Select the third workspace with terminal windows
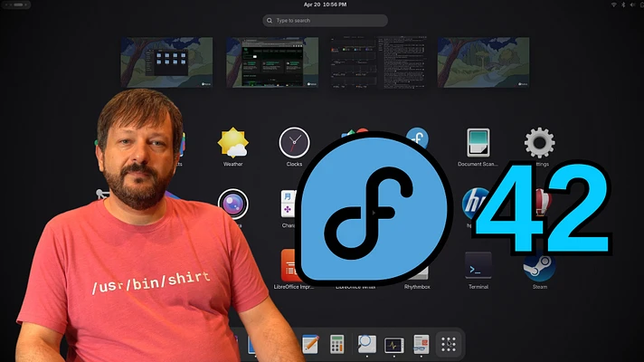This screenshot has height=362, width=644. (x=378, y=62)
